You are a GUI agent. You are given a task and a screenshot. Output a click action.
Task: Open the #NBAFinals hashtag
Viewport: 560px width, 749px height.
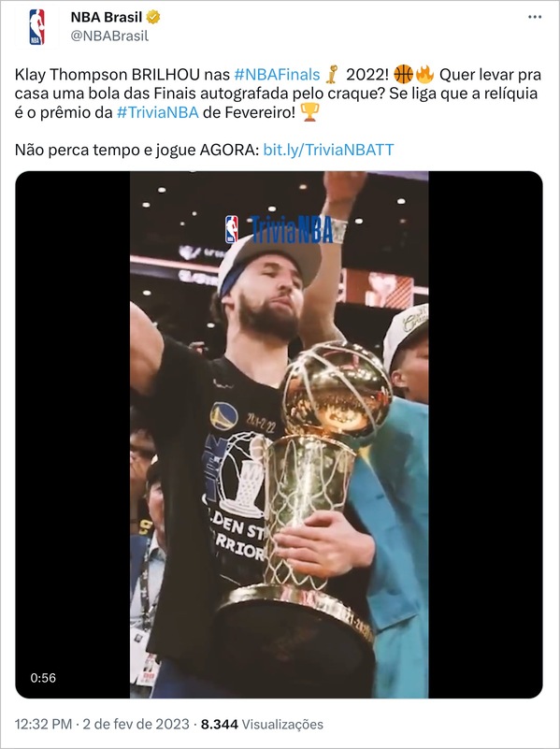tap(277, 75)
